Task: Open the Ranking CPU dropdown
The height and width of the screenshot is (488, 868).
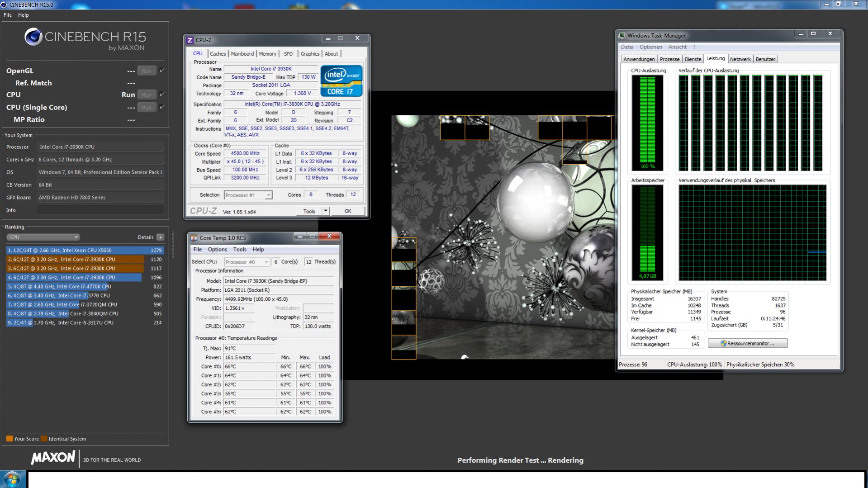Action: [43, 237]
